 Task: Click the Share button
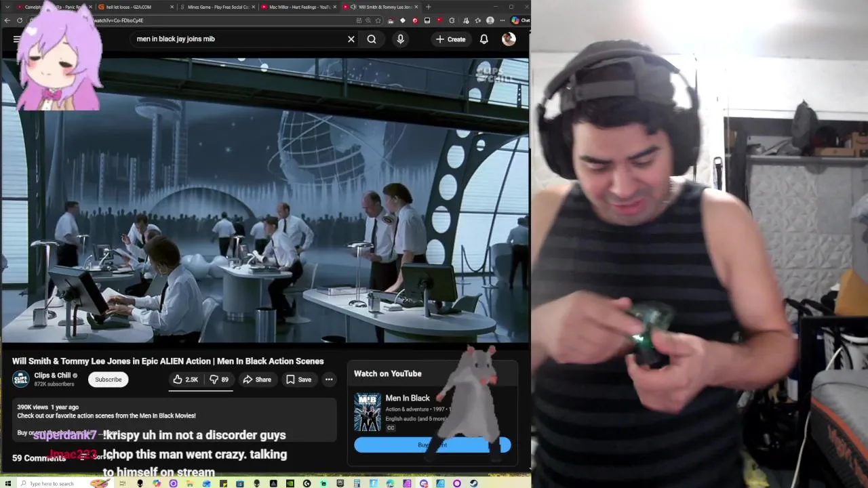[257, 380]
